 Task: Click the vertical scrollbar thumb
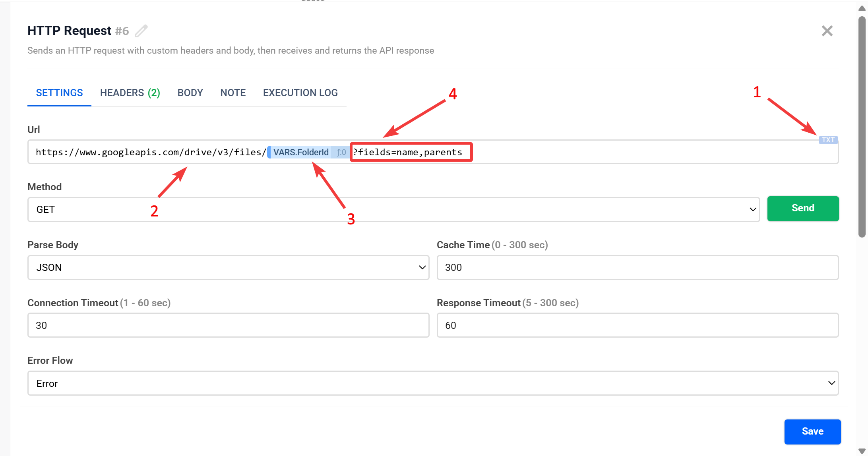point(862,127)
